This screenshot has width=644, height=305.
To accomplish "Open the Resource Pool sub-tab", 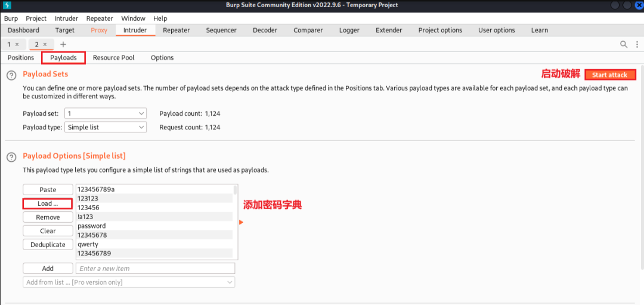I will tap(114, 57).
